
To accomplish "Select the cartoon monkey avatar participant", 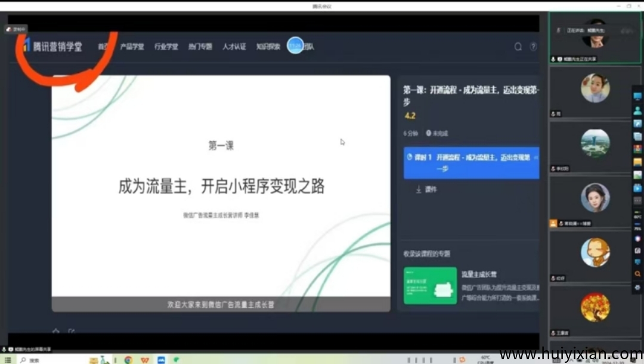I will 595,252.
